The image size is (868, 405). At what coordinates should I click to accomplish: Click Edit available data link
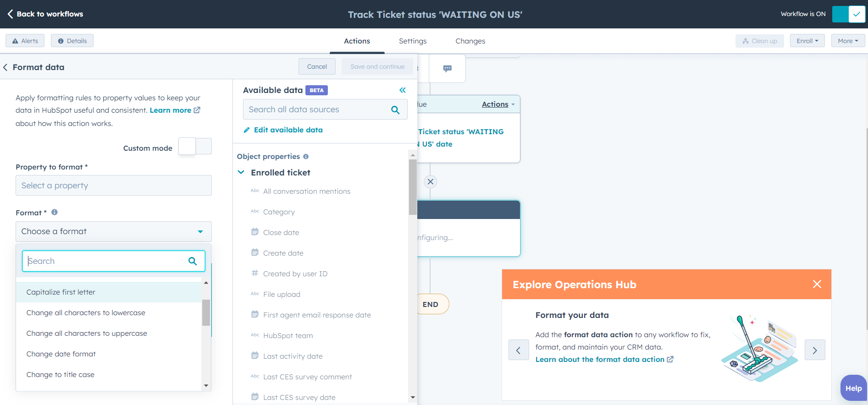pyautogui.click(x=283, y=130)
